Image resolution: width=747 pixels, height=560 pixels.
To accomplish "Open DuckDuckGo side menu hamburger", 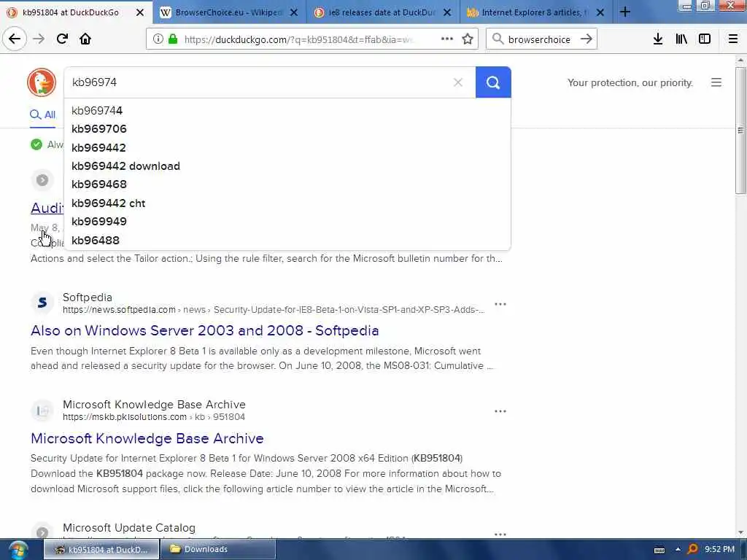I will [716, 82].
